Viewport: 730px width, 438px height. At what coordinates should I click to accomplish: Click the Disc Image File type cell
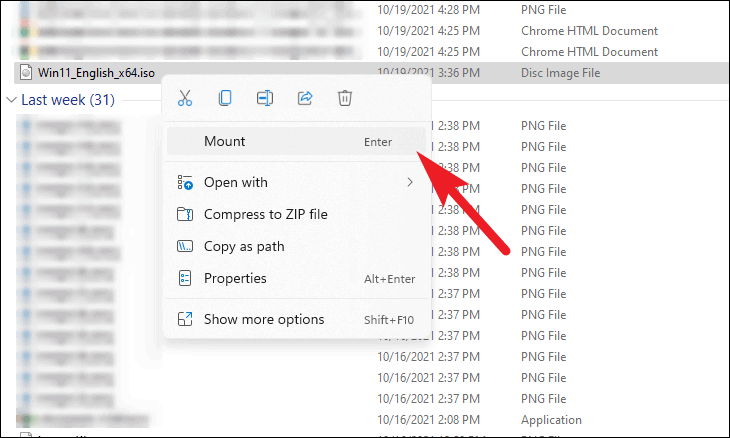pos(561,73)
